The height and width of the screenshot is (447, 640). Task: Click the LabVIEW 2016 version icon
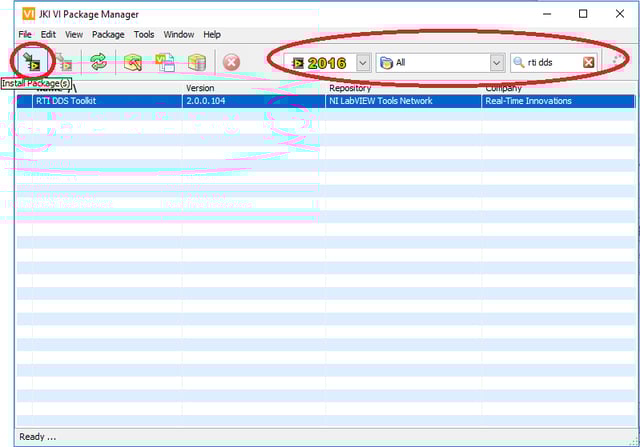pos(298,63)
